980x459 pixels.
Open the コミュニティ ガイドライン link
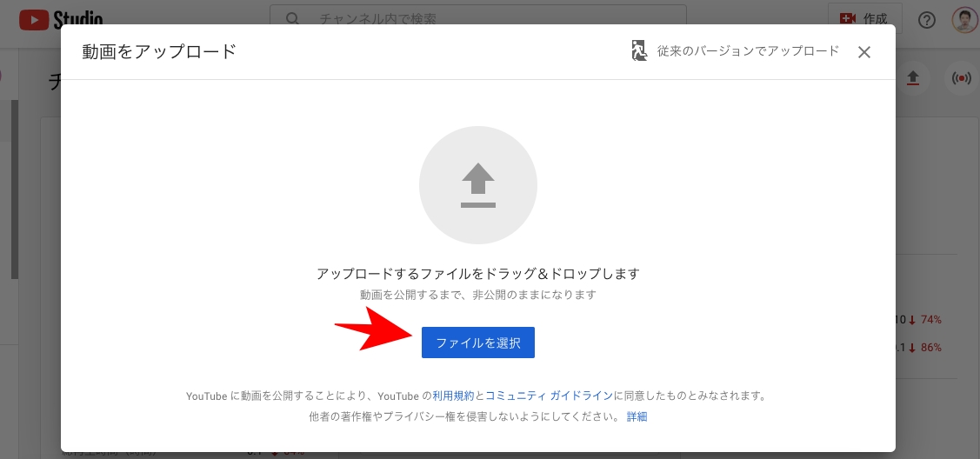click(549, 396)
